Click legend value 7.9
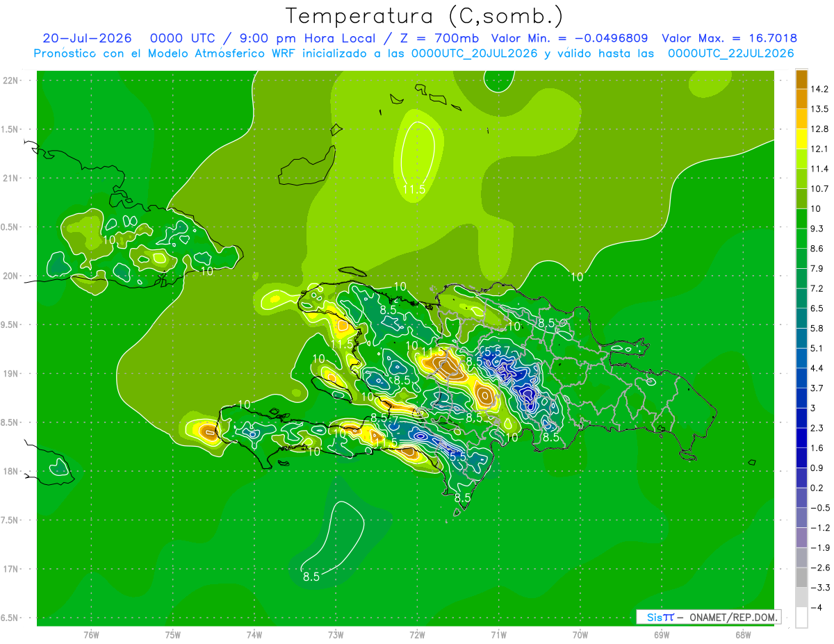 pos(817,269)
